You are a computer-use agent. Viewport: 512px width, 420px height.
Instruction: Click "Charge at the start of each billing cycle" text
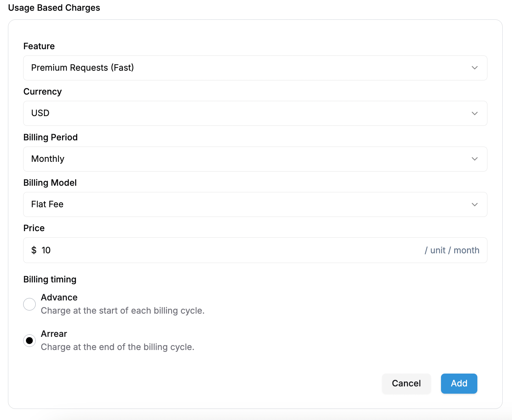click(123, 310)
